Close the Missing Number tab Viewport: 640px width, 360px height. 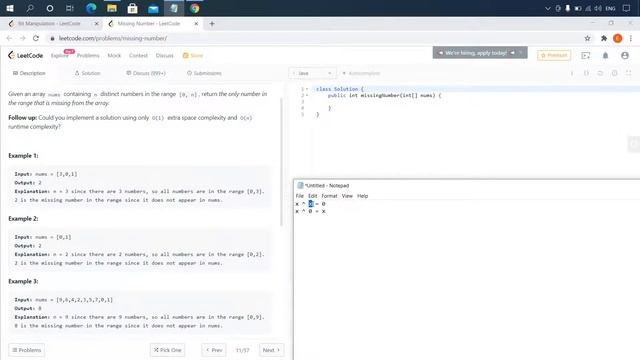pyautogui.click(x=196, y=24)
